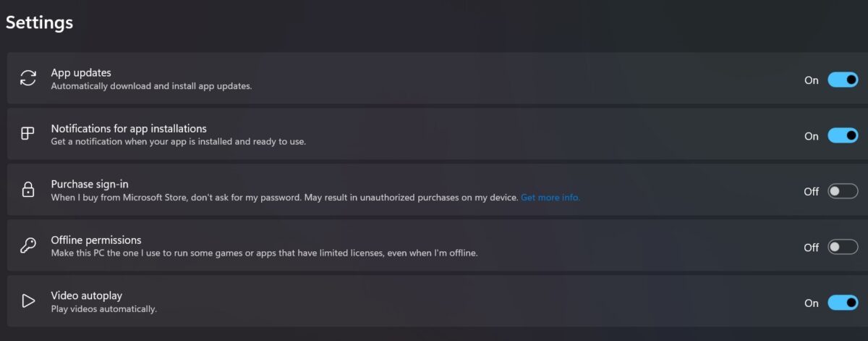The image size is (868, 341).
Task: Turn off the App updates toggle
Action: tap(843, 80)
